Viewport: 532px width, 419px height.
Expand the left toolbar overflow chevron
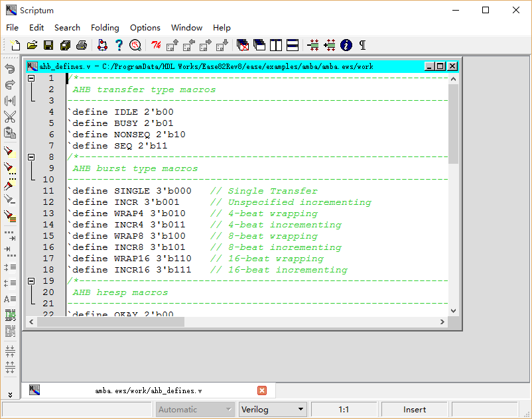10,394
